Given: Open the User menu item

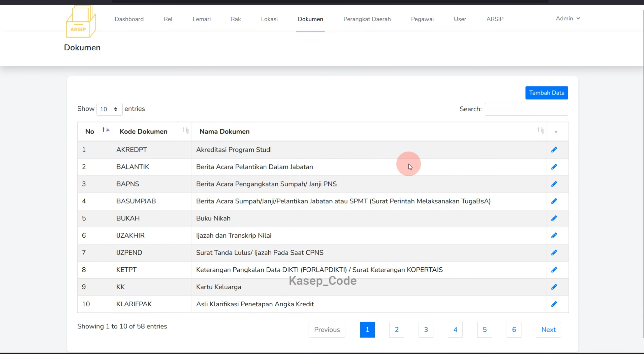Looking at the screenshot, I should [x=460, y=19].
